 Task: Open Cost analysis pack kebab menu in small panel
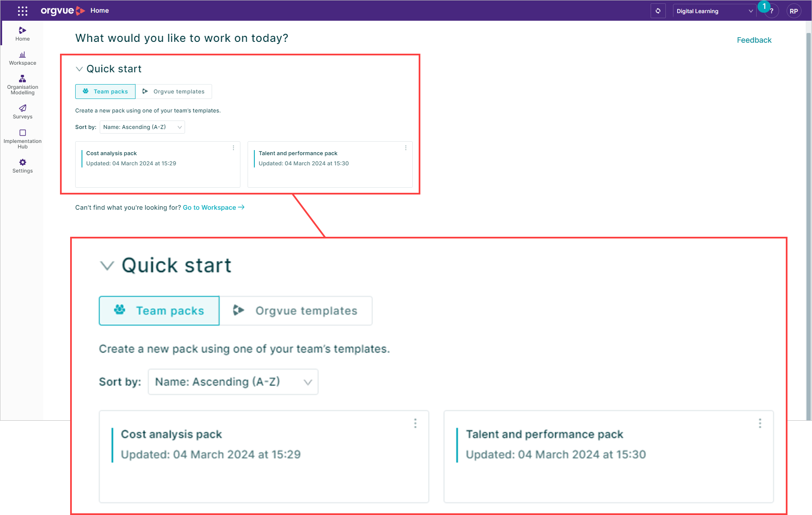[233, 148]
